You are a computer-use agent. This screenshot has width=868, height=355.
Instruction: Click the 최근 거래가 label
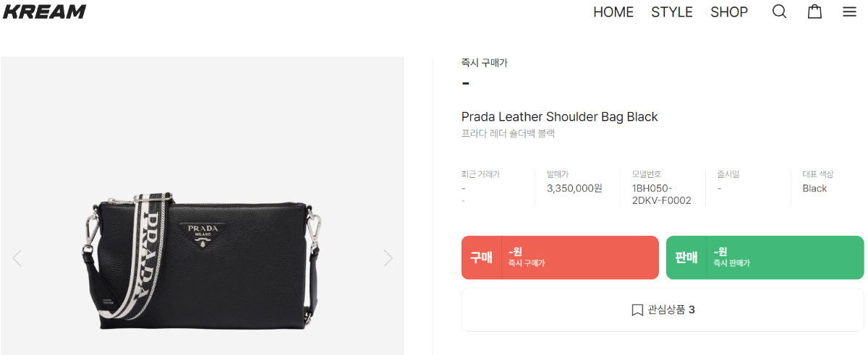[x=480, y=174]
